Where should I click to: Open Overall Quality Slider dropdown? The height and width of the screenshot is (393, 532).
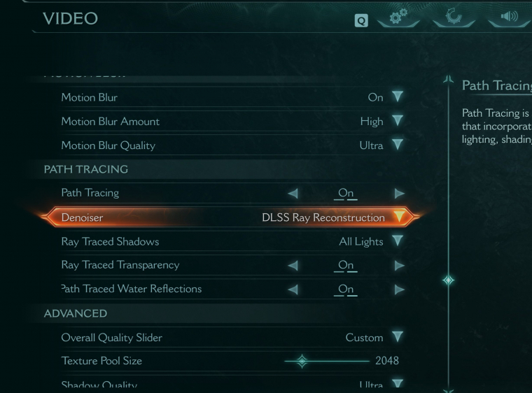click(398, 337)
